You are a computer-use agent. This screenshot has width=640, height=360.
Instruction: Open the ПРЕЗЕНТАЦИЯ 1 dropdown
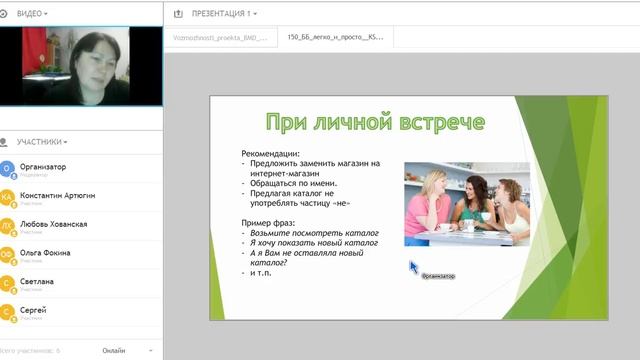(x=224, y=13)
